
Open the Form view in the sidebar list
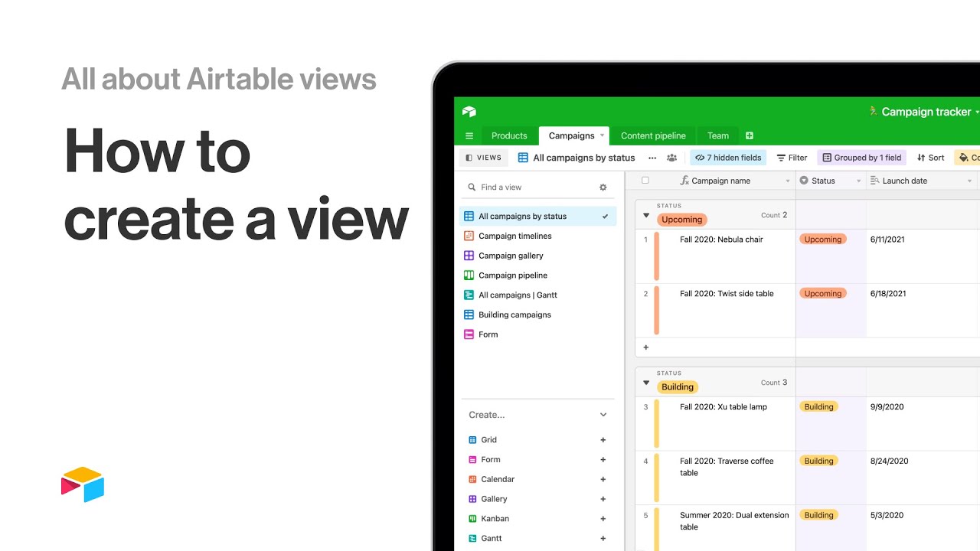pos(537,334)
